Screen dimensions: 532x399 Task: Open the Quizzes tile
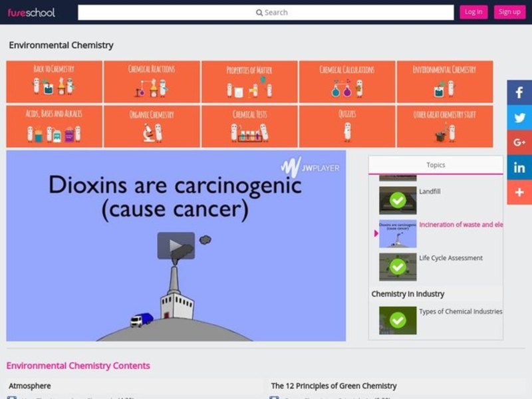point(346,126)
